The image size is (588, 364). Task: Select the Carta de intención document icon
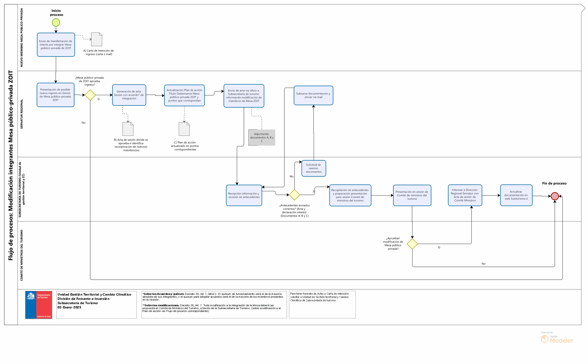96,39
